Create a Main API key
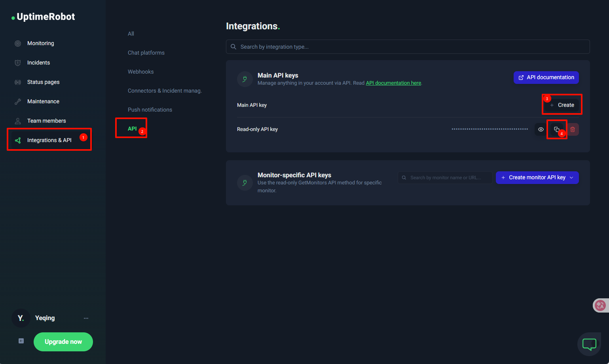Viewport: 609px width, 364px height. point(562,105)
